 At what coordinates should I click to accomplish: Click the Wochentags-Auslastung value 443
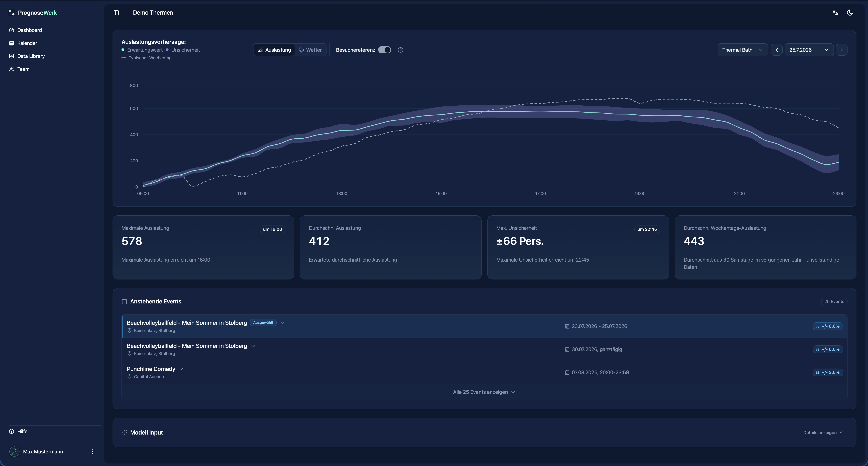[694, 241]
